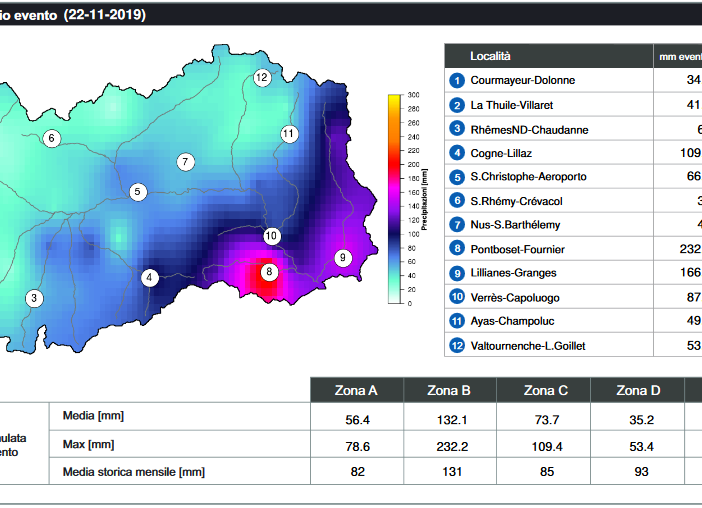Click the Lillianes-Granges locality name
702x508 pixels.
(515, 273)
